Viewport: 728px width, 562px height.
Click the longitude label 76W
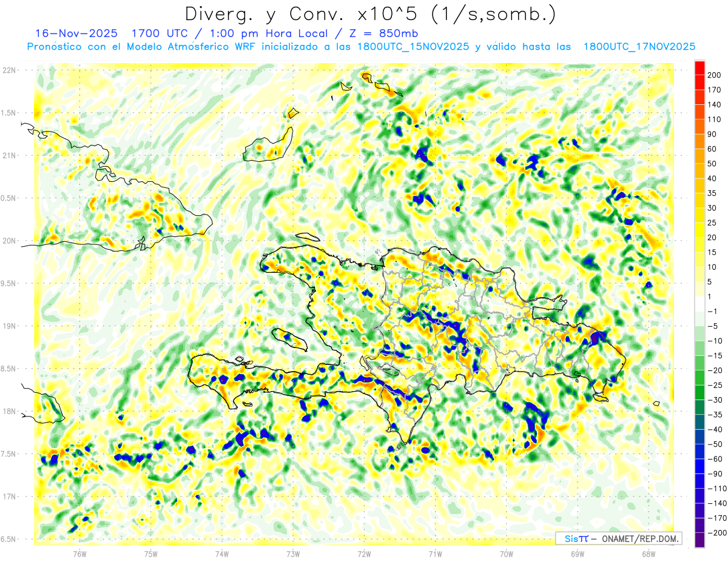79,554
